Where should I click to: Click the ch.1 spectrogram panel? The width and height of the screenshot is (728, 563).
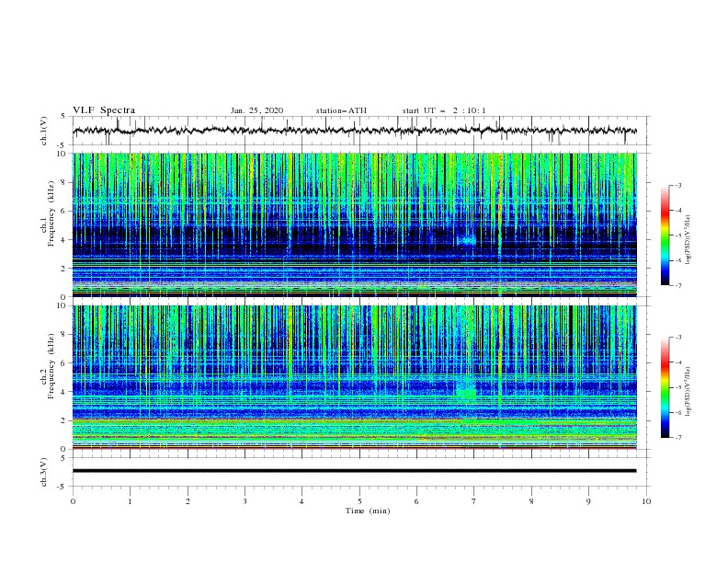(x=354, y=224)
